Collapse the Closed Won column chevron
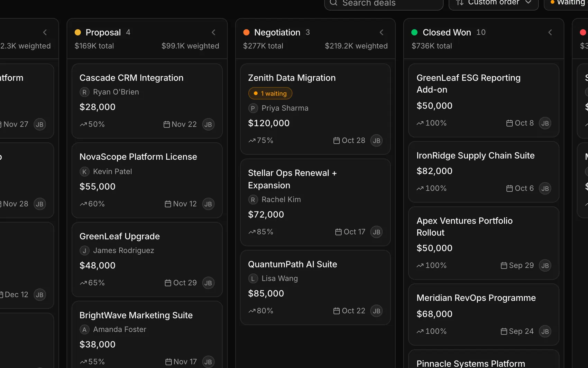588x368 pixels. click(550, 32)
